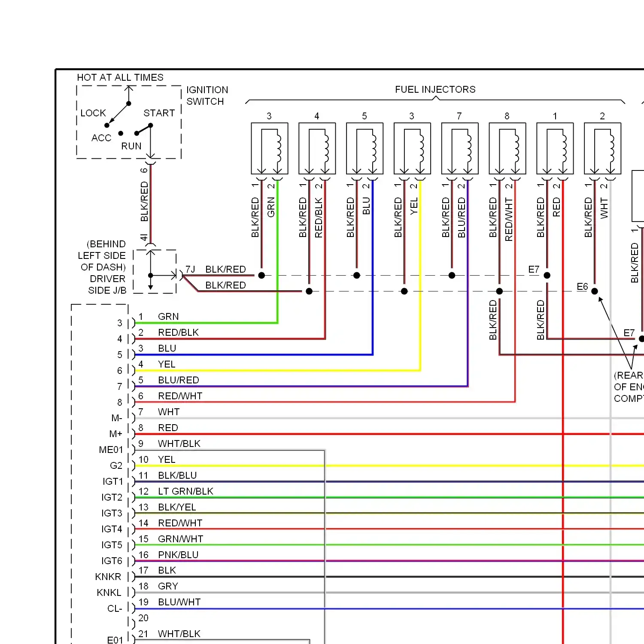Click fuel injector number "7" label
The height and width of the screenshot is (644, 644).
(x=459, y=116)
